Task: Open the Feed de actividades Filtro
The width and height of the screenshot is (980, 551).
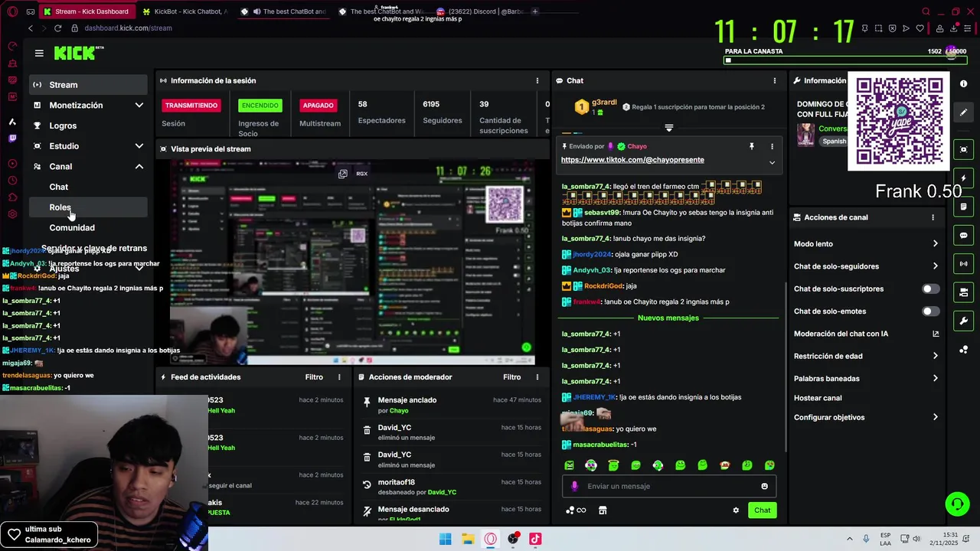Action: coord(314,377)
